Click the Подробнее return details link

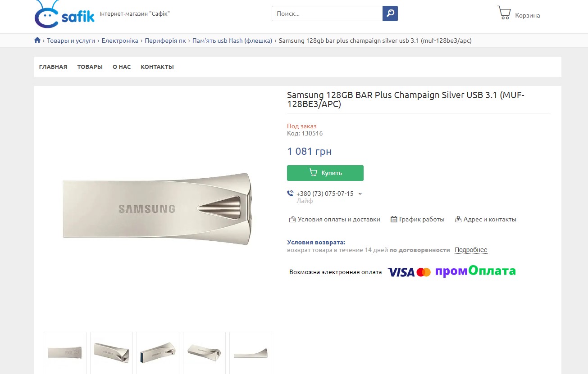471,250
